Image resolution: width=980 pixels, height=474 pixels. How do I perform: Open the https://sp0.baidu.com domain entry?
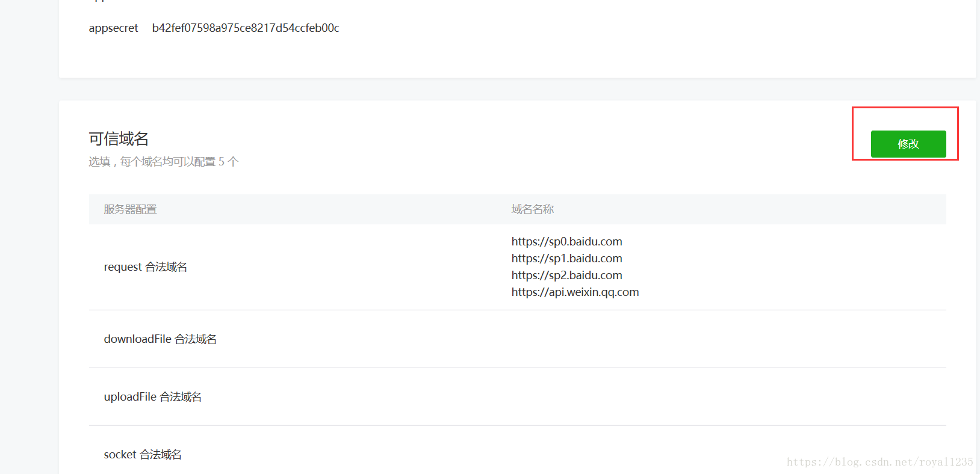click(x=567, y=242)
